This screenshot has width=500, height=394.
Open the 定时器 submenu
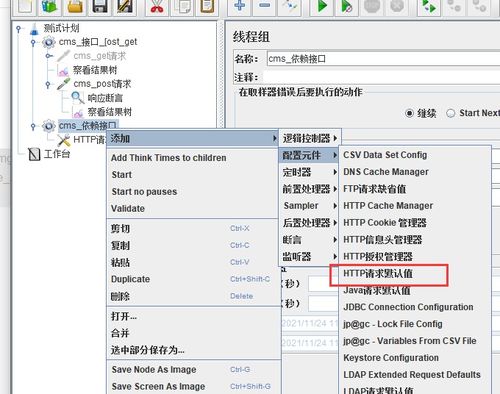tap(309, 172)
